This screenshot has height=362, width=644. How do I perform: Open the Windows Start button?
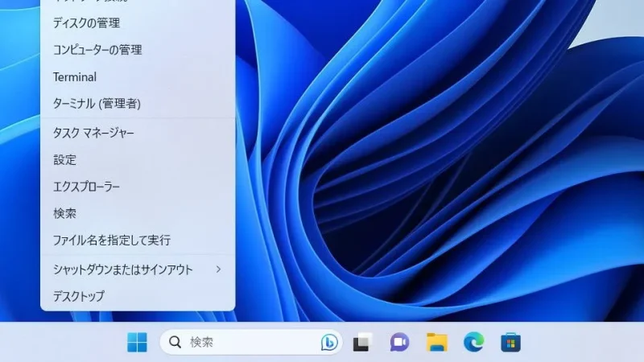[x=137, y=343]
